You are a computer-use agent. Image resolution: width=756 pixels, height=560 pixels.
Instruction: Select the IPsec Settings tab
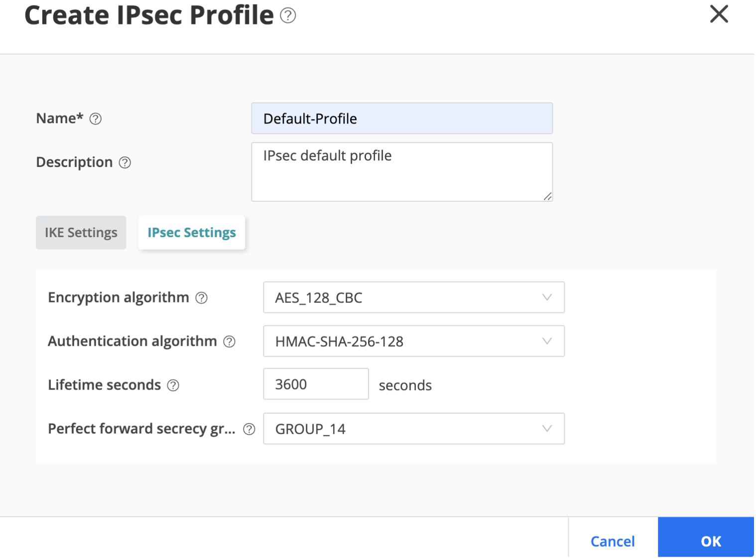(x=192, y=233)
